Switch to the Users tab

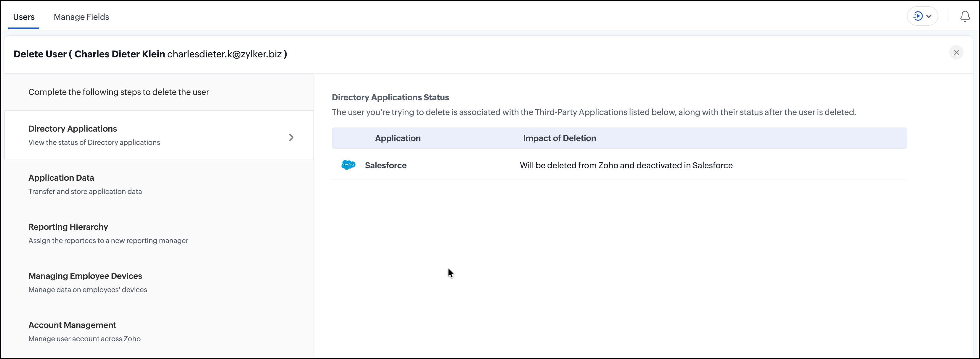pyautogui.click(x=24, y=17)
